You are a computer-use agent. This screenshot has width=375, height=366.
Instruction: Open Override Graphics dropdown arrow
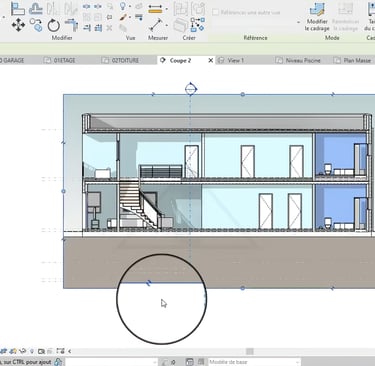[x=130, y=17]
